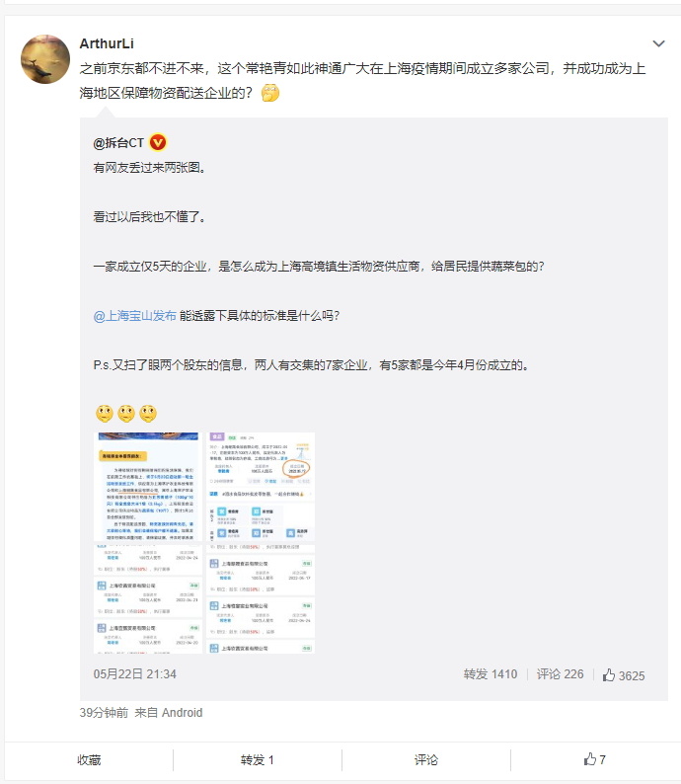
Task: Open @上海宝山发布 mention link
Action: pyautogui.click(x=135, y=316)
